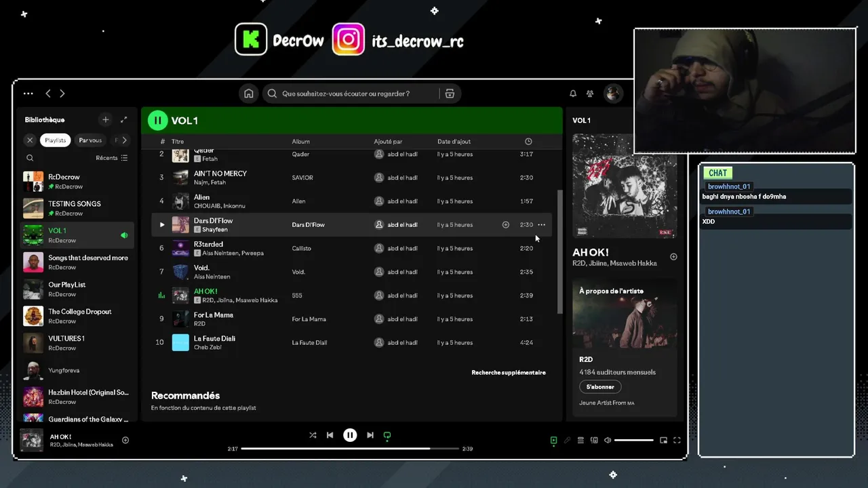Pause playback in bottom bar
868x488 pixels.
350,435
